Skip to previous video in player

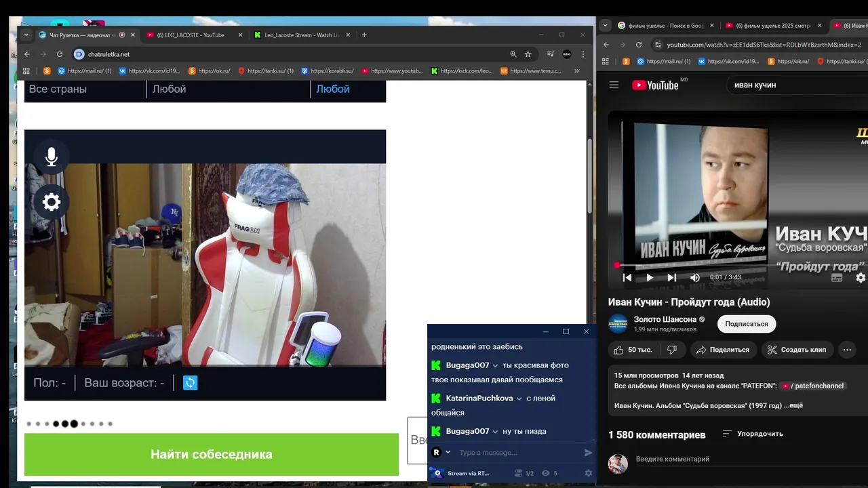pos(627,277)
